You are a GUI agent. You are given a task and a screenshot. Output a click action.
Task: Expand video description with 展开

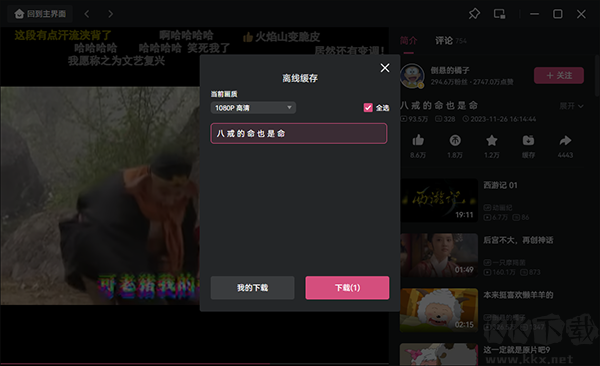tap(571, 106)
